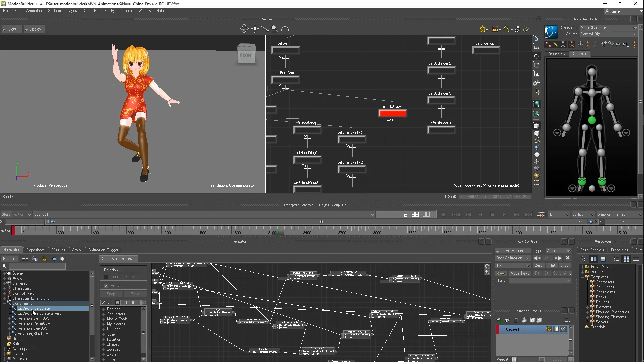This screenshot has height=362, width=644.
Task: Select the UpVectorCalculate constraint in the Navigator
Action: [x=35, y=308]
